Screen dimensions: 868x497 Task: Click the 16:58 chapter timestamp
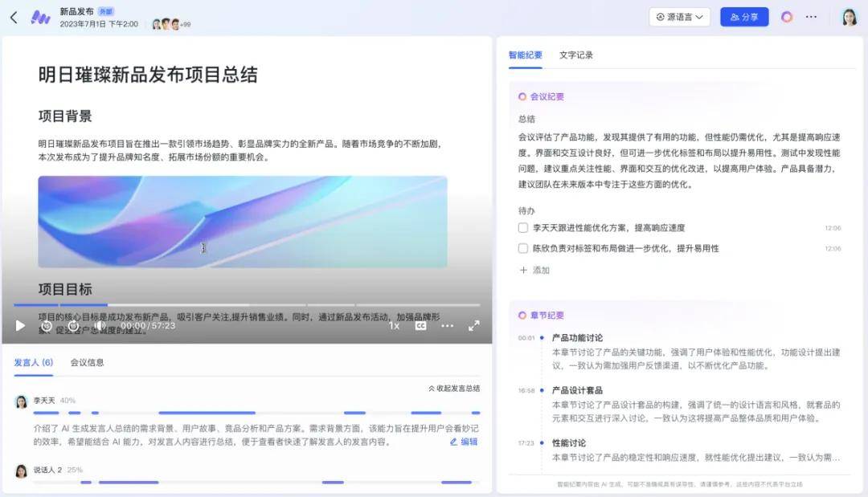pyautogui.click(x=526, y=391)
